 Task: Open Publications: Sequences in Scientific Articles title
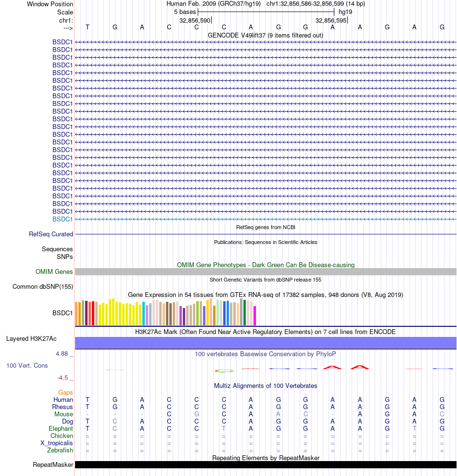coord(266,242)
